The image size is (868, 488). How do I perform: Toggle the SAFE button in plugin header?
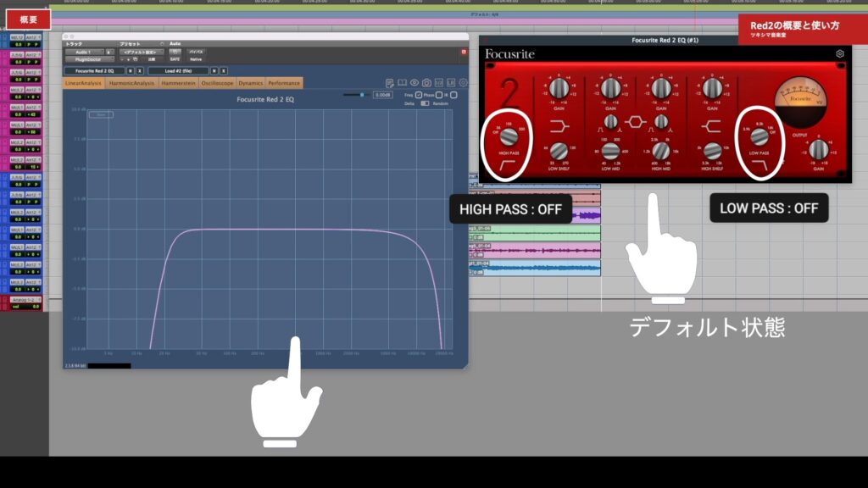pyautogui.click(x=175, y=59)
